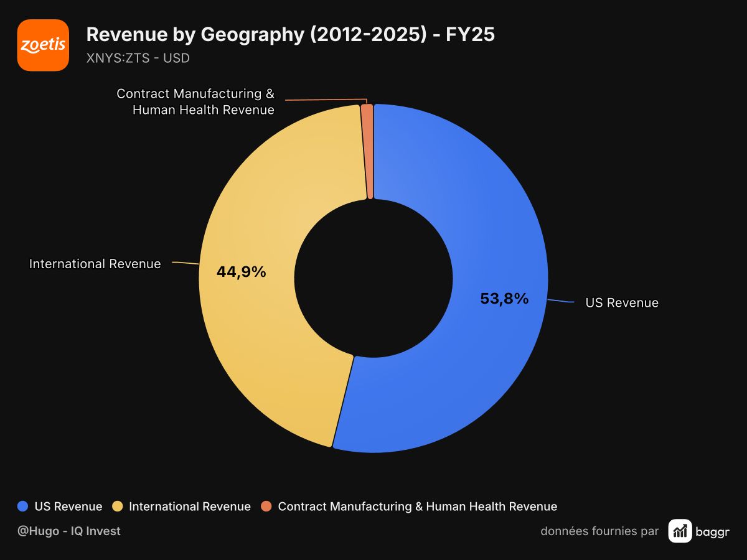Toggle International Revenue legend label
Image resolution: width=747 pixels, height=560 pixels.
click(x=190, y=506)
